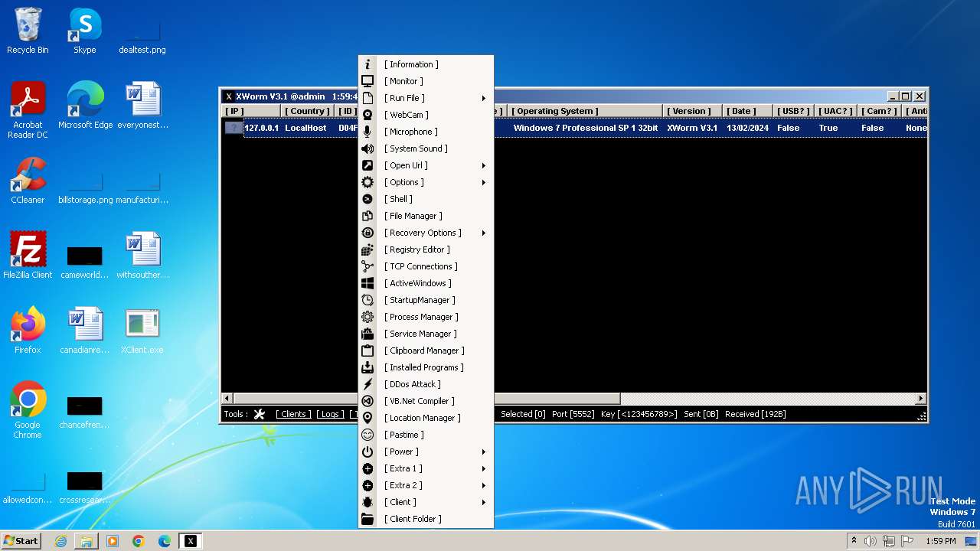Click the Location Manager pin icon
The width and height of the screenshot is (980, 551).
pos(367,418)
